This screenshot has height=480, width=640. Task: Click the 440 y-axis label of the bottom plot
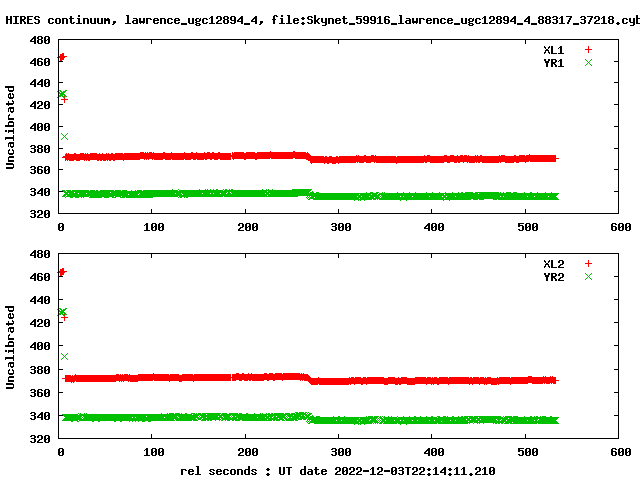coord(40,300)
